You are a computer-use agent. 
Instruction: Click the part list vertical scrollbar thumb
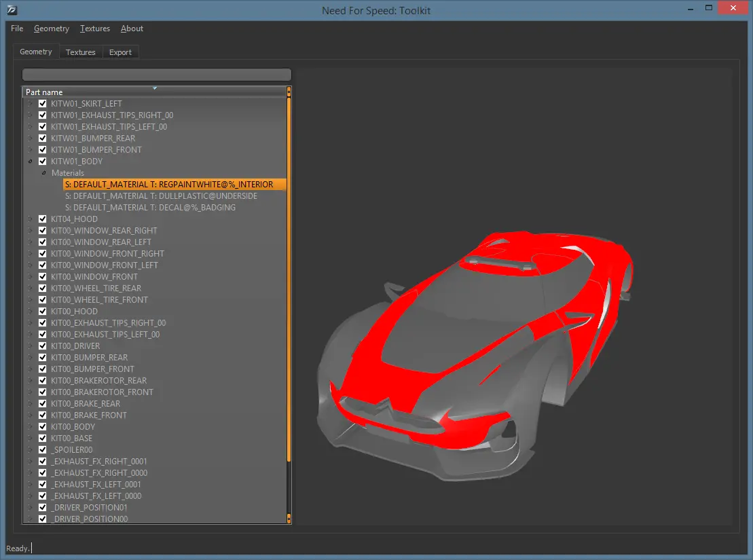point(289,280)
